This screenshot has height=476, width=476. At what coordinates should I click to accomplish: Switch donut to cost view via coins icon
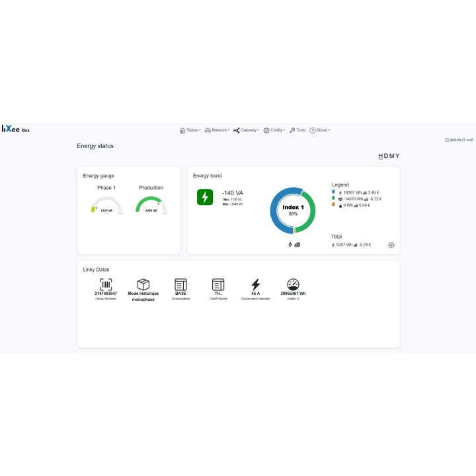[297, 245]
